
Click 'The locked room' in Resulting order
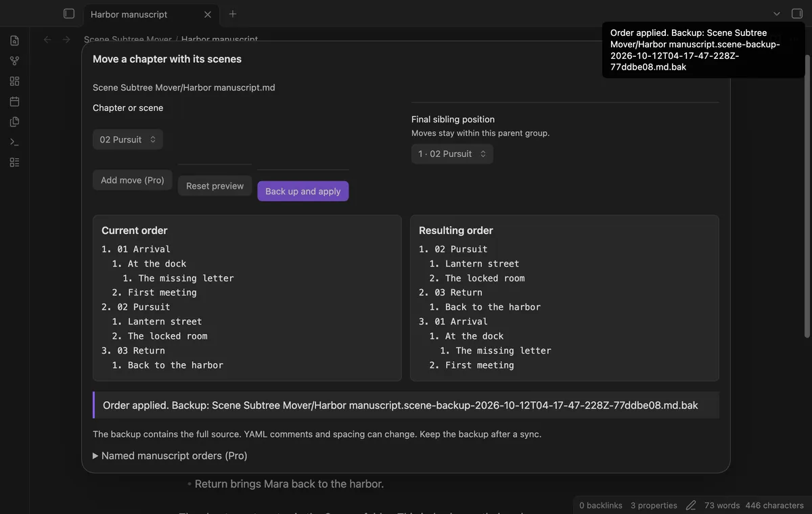pos(485,278)
